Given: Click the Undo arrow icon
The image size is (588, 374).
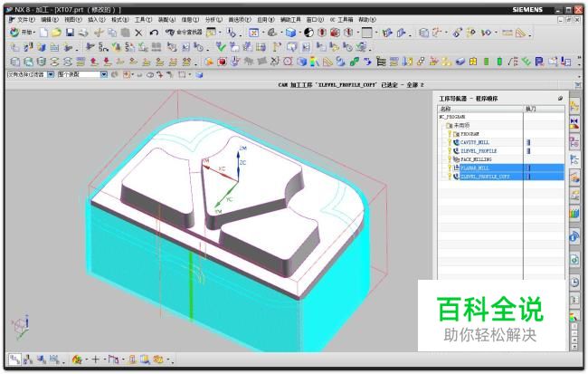Looking at the screenshot, I should [155, 32].
